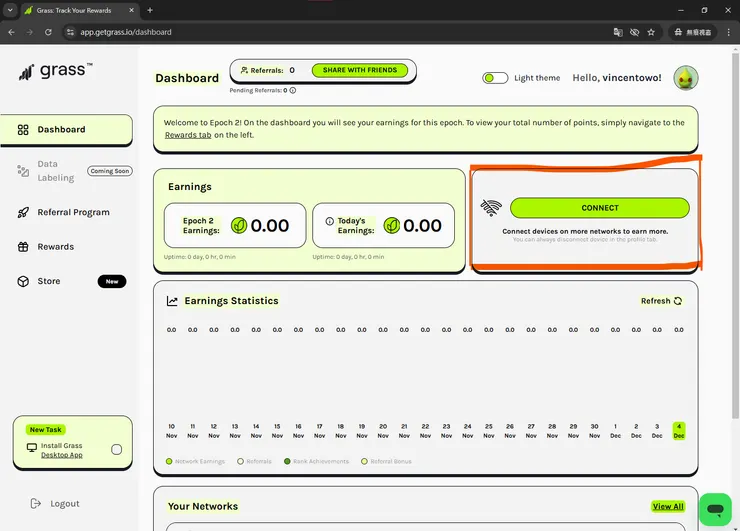Click the Coming Soon badge
The image size is (740, 531).
coord(109,171)
